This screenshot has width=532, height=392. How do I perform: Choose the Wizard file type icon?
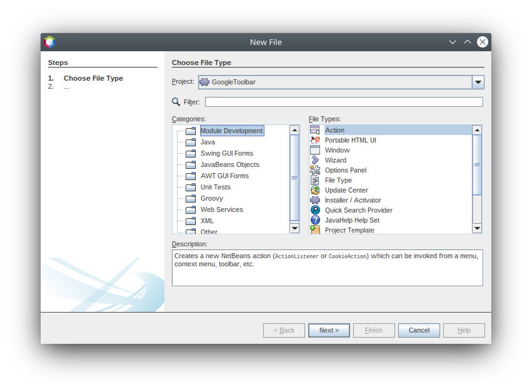coord(315,160)
